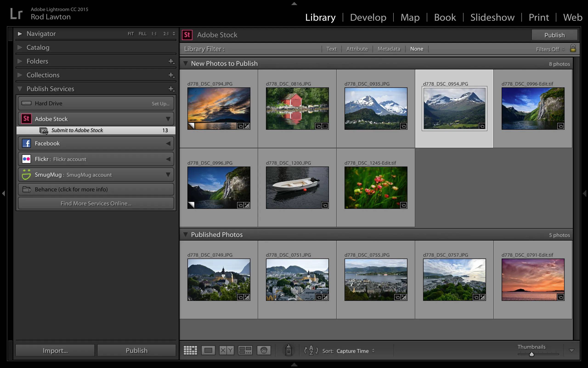Viewport: 588px width, 368px height.
Task: Collapse the Publish Services panel
Action: pos(20,89)
